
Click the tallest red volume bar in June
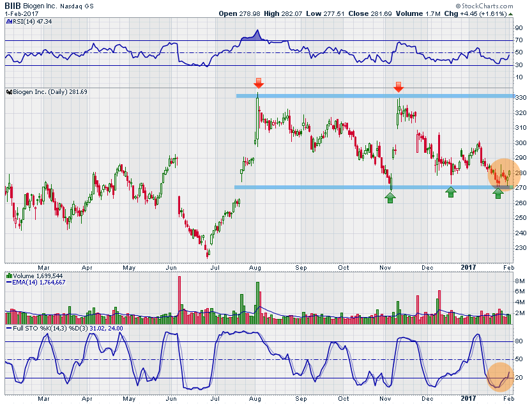coord(179,300)
